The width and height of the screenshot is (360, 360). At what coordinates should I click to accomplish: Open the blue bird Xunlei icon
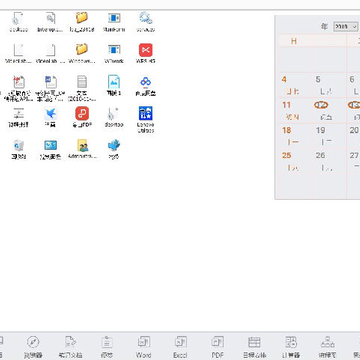[50, 114]
